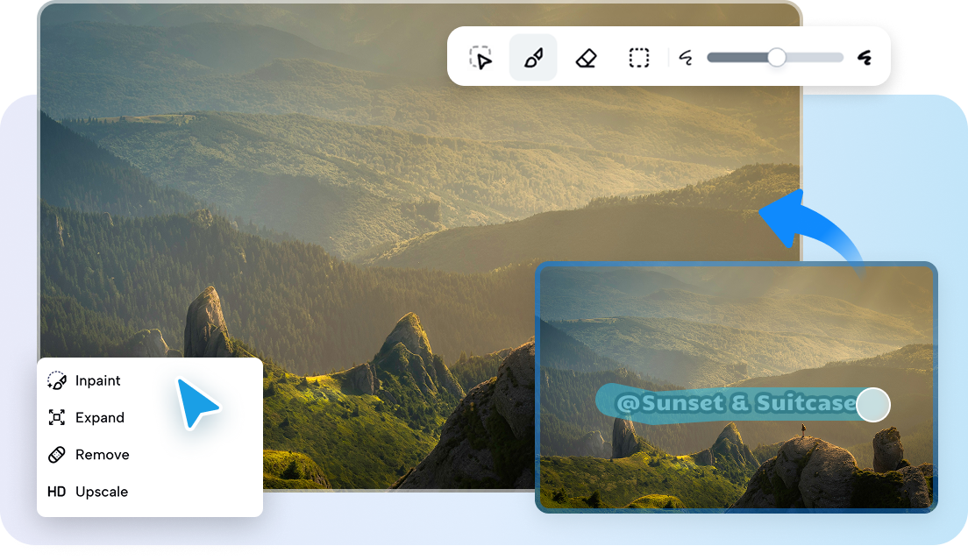Click the small stroke size icon before the slider
This screenshot has height=560, width=968.
(x=687, y=57)
